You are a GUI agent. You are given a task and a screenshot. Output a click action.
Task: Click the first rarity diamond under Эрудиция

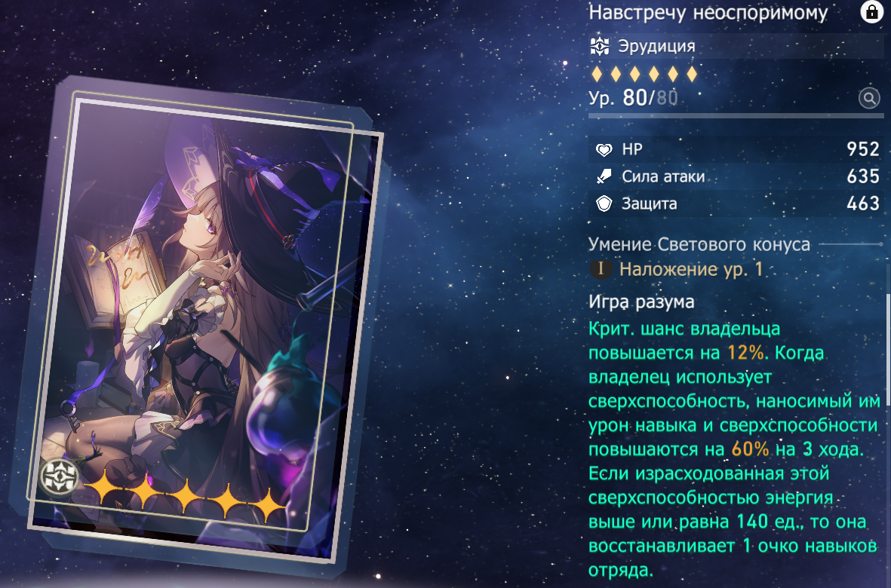[x=597, y=74]
